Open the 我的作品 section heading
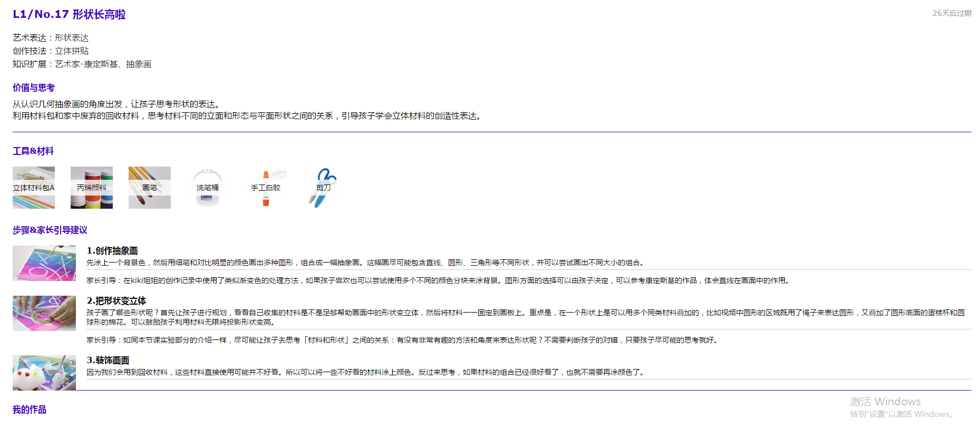The width and height of the screenshot is (980, 428). (x=30, y=410)
